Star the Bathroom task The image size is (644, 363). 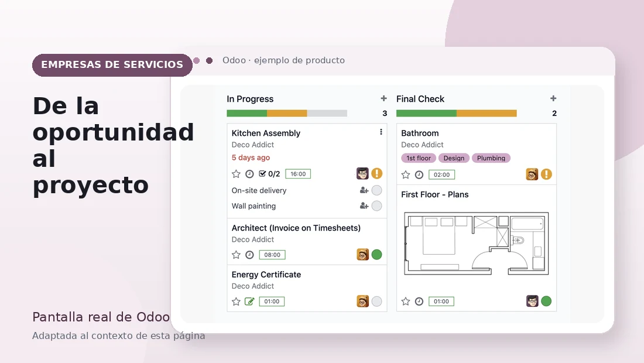click(406, 175)
